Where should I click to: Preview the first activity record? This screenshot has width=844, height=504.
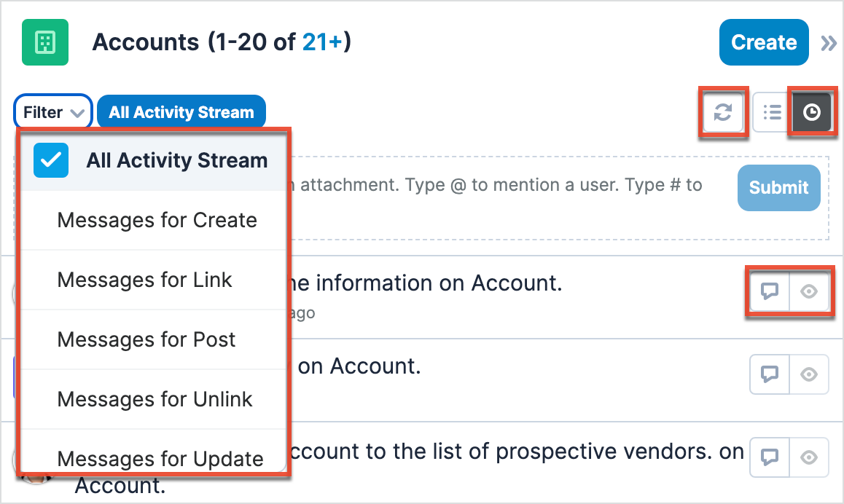click(x=809, y=292)
